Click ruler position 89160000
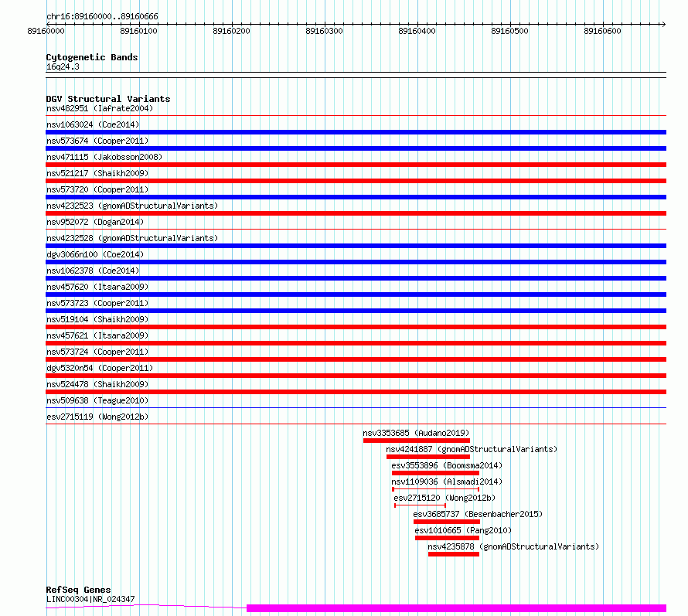688x616 pixels. click(x=46, y=31)
